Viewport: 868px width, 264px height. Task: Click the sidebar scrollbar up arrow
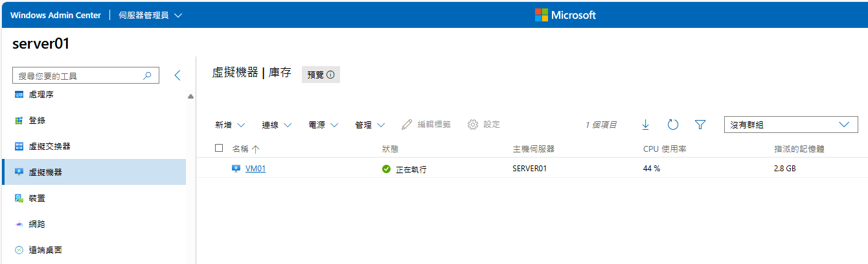(190, 97)
